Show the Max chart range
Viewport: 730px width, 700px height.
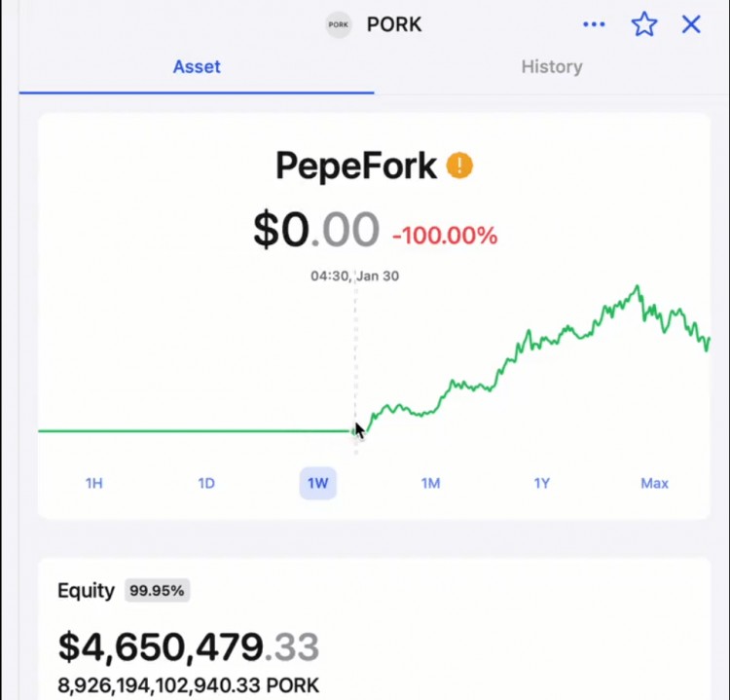(x=654, y=483)
